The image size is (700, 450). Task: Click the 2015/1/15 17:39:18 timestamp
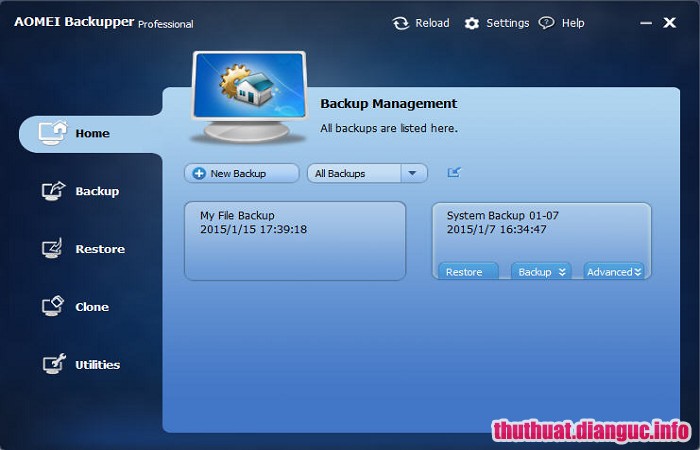(253, 229)
